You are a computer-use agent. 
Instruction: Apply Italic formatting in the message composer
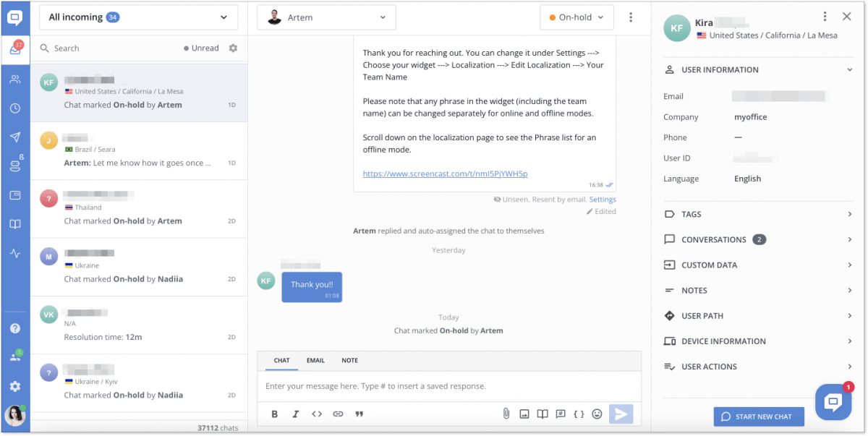click(294, 414)
